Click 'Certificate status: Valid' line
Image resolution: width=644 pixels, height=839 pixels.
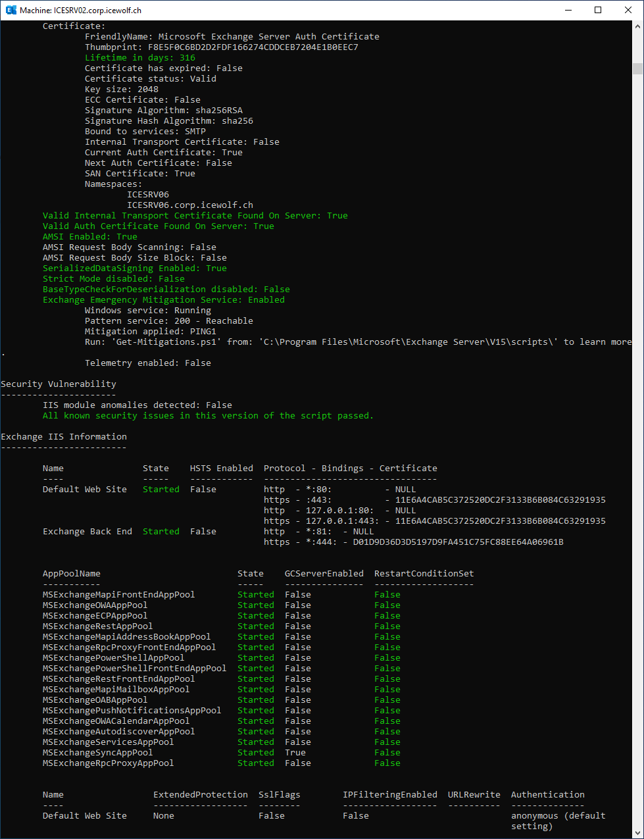[151, 79]
